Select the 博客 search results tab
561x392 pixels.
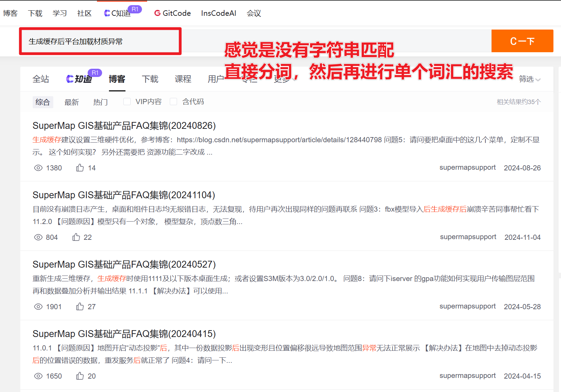(x=117, y=79)
